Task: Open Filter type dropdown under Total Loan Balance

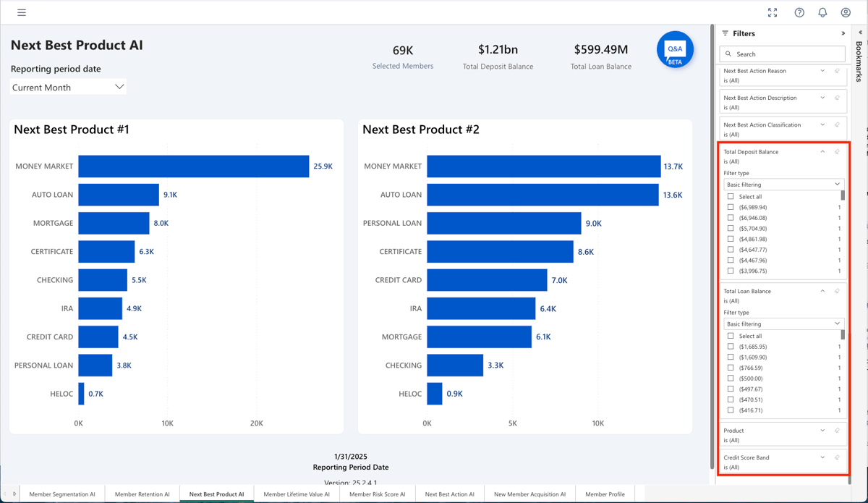Action: point(783,324)
